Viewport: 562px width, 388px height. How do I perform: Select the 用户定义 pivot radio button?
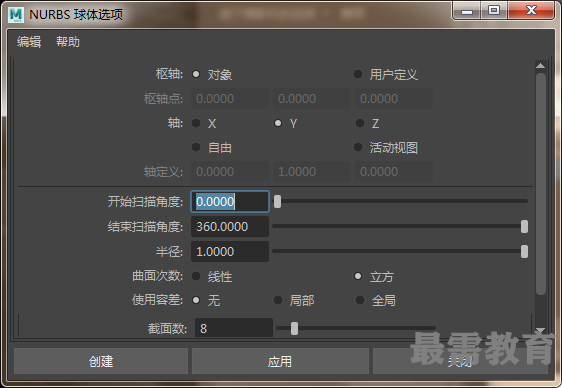[x=358, y=74]
